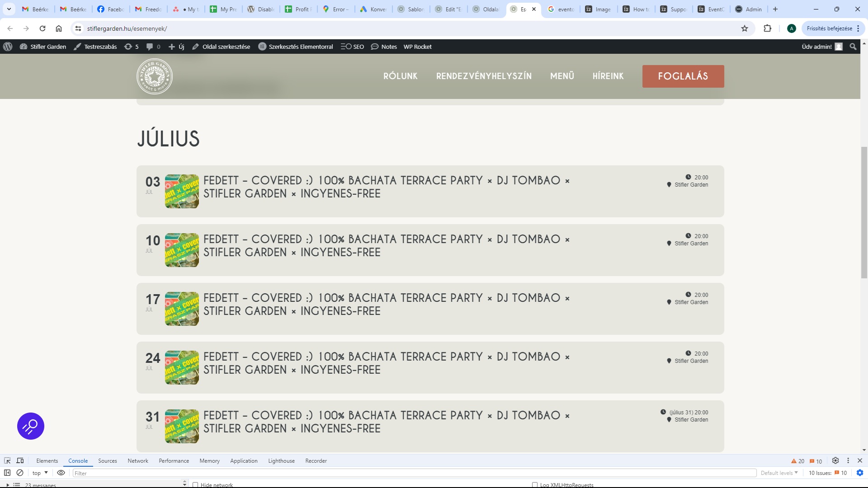Image resolution: width=868 pixels, height=488 pixels.
Task: Tick the Hide network checkbox
Action: pyautogui.click(x=195, y=485)
